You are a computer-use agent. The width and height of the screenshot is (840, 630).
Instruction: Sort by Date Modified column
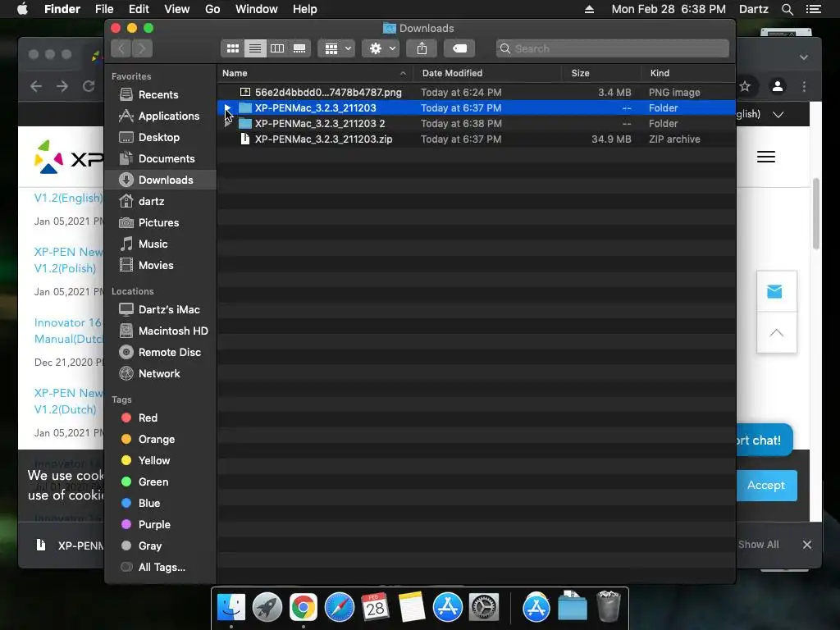coord(487,73)
